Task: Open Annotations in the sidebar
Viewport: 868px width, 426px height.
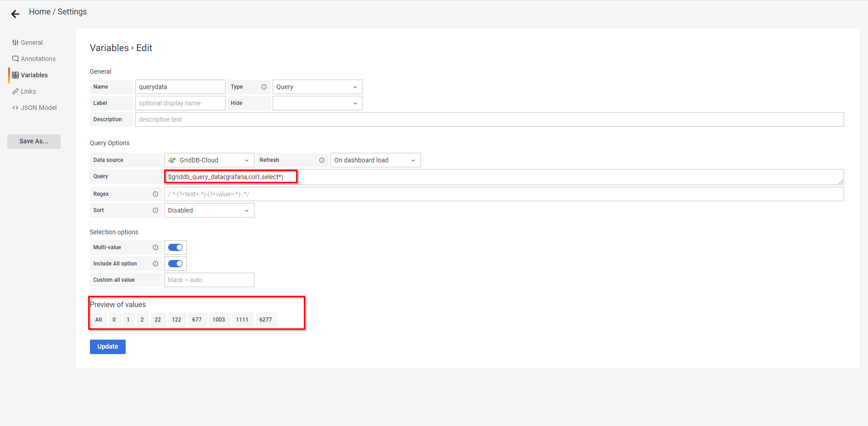Action: (38, 59)
